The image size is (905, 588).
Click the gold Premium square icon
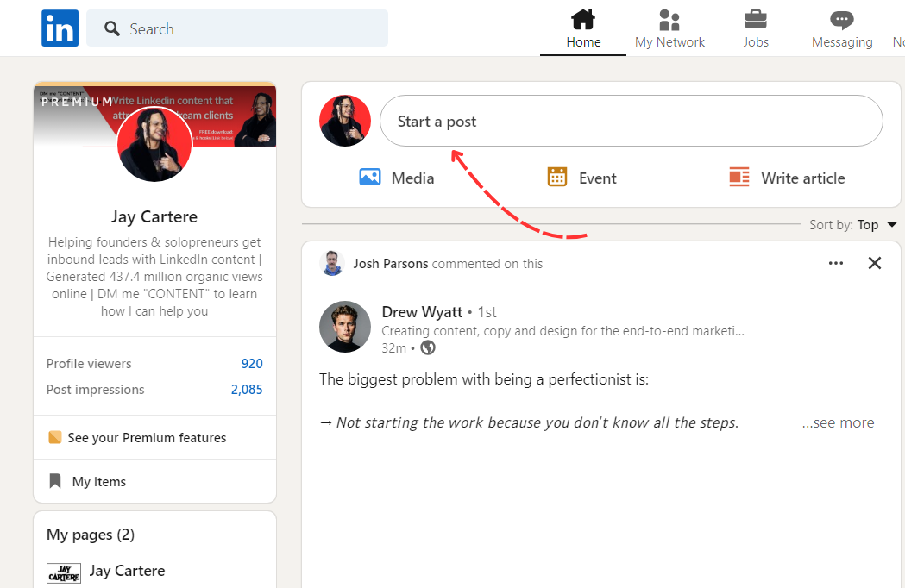click(x=55, y=437)
